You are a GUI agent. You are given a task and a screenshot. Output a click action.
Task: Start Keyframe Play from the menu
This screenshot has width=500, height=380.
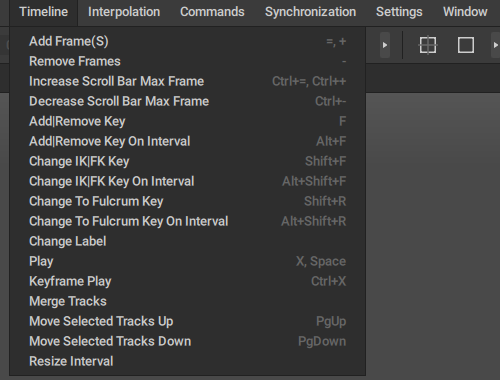(188, 281)
